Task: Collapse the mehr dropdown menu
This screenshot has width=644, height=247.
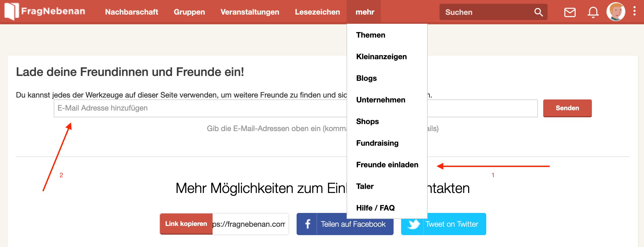Action: tap(364, 12)
